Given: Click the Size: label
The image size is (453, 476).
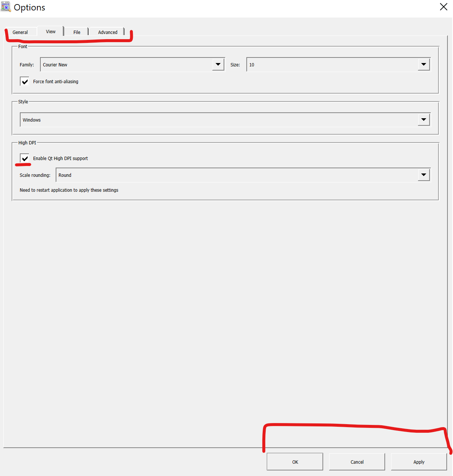Looking at the screenshot, I should (235, 65).
